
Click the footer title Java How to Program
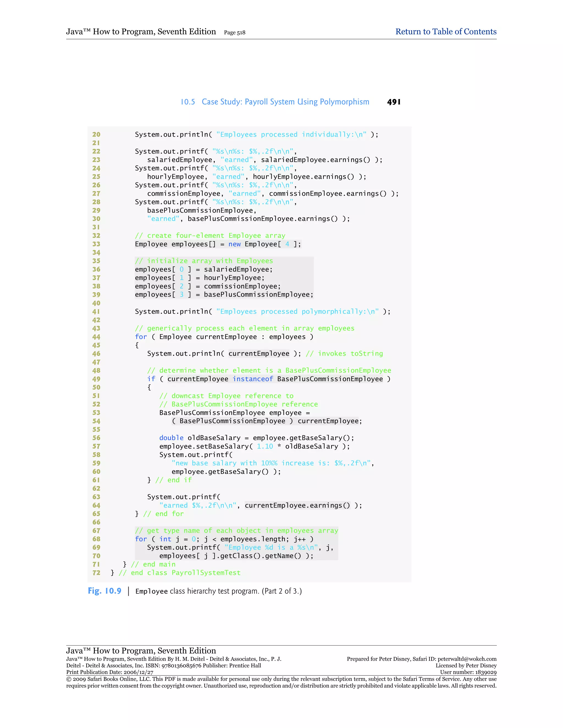141,651
